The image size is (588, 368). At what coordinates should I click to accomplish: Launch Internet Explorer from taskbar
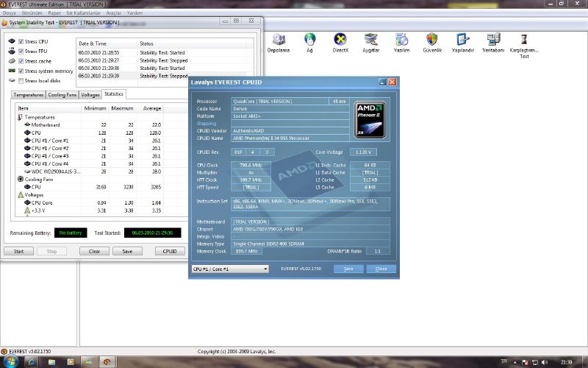[31, 362]
